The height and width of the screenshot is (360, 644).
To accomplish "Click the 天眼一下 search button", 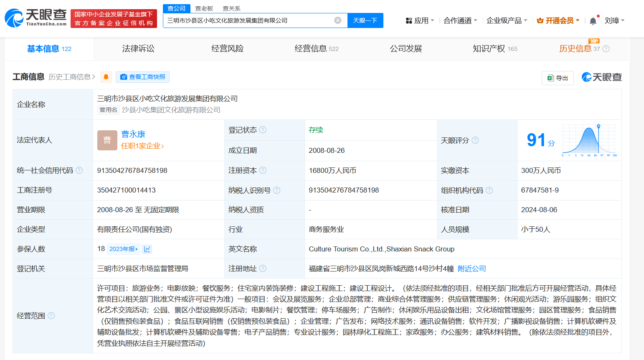I will coord(365,20).
